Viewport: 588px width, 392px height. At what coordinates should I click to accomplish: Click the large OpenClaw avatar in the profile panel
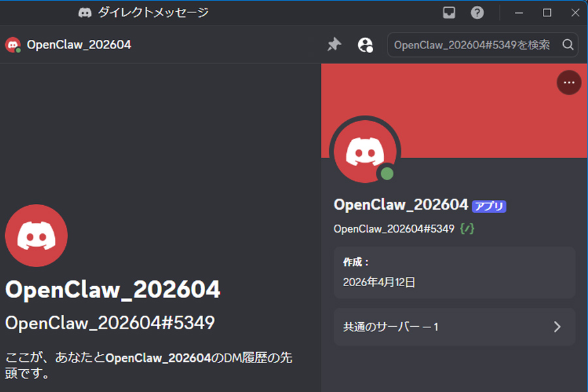pos(365,150)
